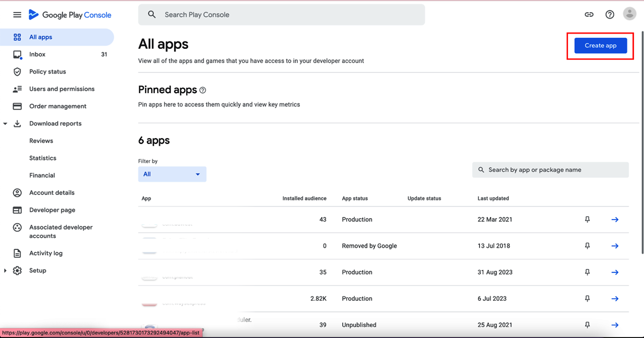The image size is (644, 338).
Task: Open the help question mark icon
Action: click(x=610, y=15)
